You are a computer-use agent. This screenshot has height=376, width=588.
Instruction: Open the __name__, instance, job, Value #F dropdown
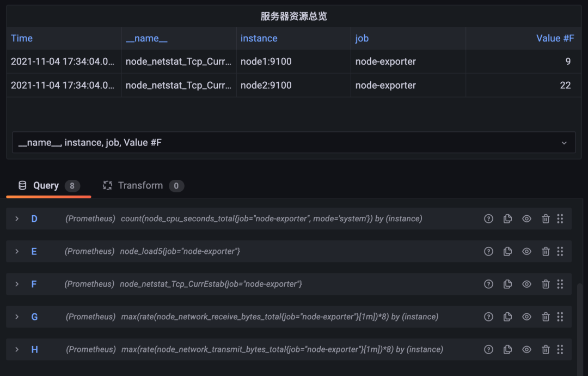pos(293,142)
